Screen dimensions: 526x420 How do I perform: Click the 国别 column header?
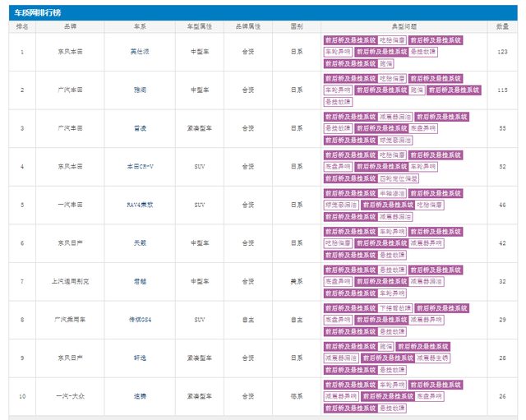point(297,26)
